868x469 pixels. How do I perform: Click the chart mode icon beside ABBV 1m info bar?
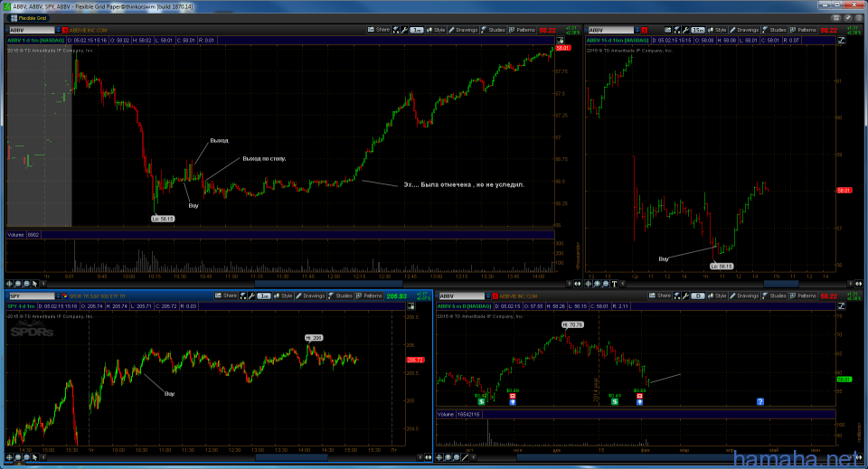(x=561, y=41)
